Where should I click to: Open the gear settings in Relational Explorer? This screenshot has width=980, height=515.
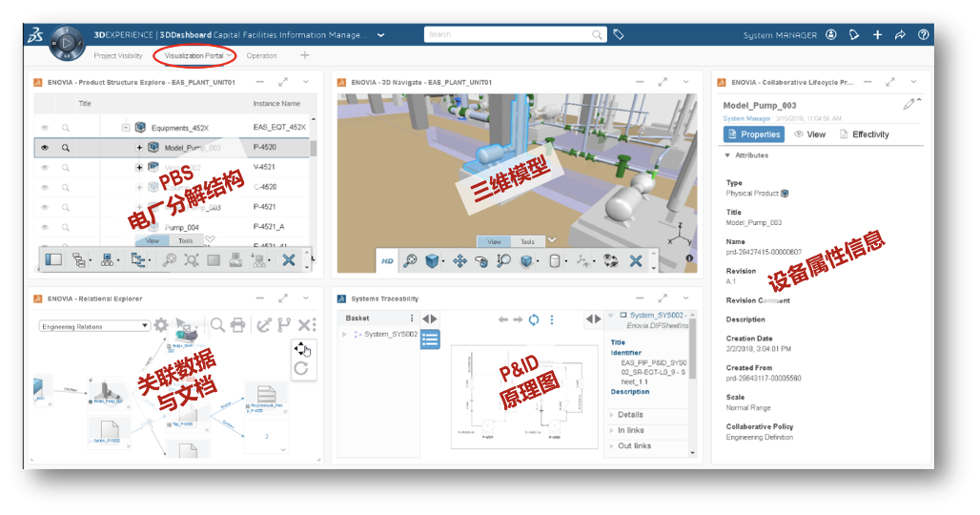point(160,325)
